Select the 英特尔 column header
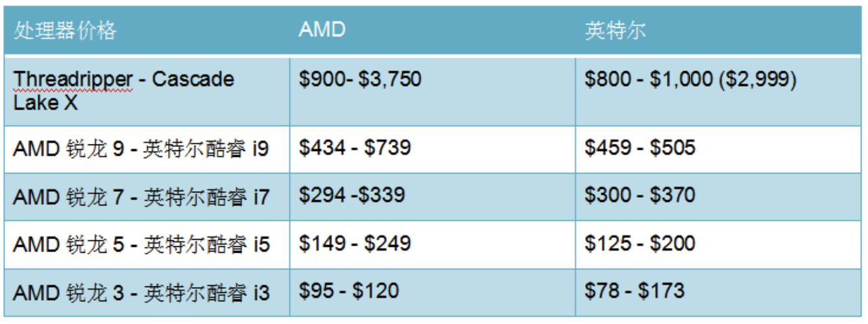Viewport: 868px width, 324px height. pos(719,30)
